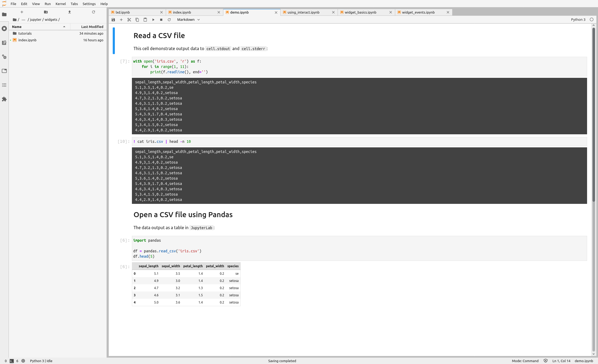This screenshot has height=364, width=598.
Task: Open the Running Terminals and Kernels sidebar
Action: 4,29
